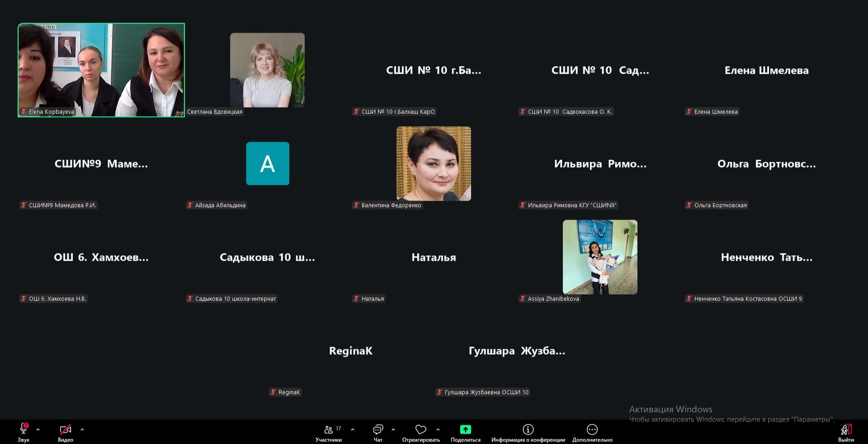Click the React heart icon

tap(420, 430)
